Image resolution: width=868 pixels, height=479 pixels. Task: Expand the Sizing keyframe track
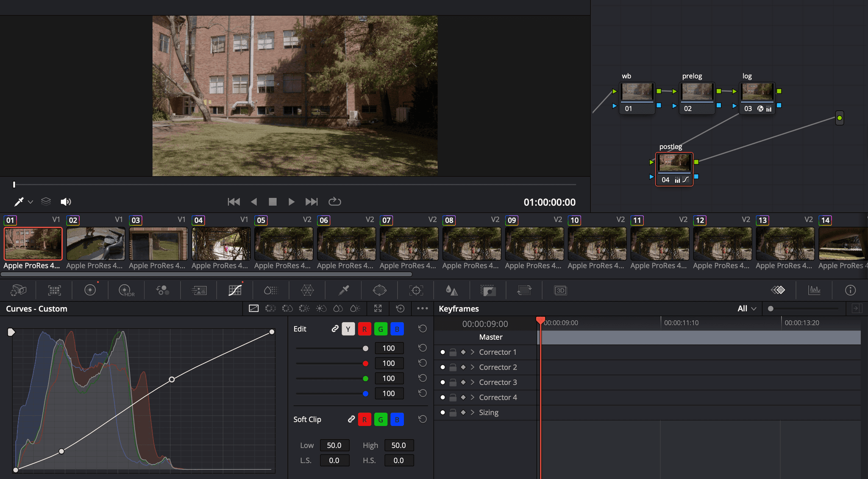pos(473,412)
